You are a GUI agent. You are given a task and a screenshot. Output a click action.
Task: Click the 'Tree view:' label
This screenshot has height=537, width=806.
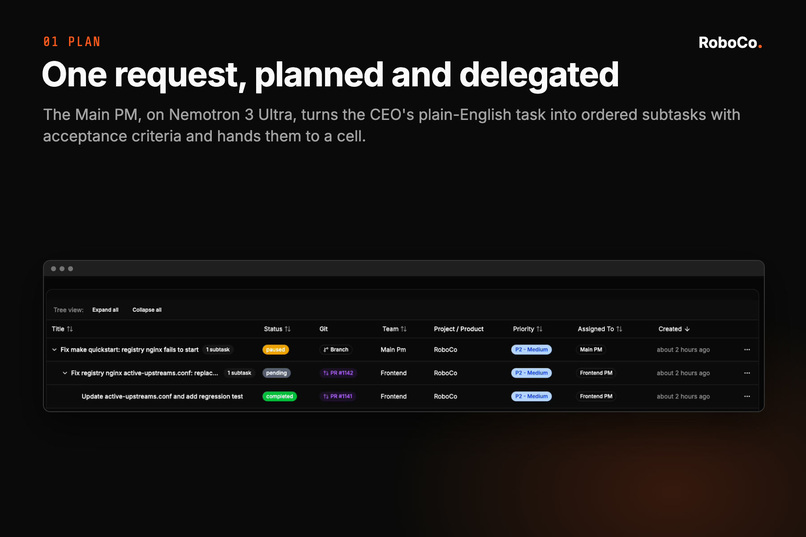pyautogui.click(x=68, y=310)
